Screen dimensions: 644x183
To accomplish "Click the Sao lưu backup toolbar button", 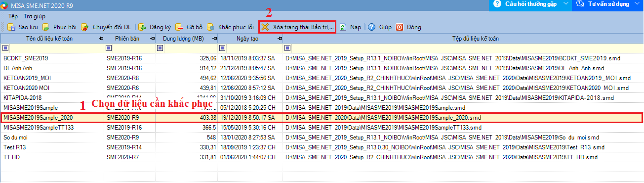I will pyautogui.click(x=22, y=27).
